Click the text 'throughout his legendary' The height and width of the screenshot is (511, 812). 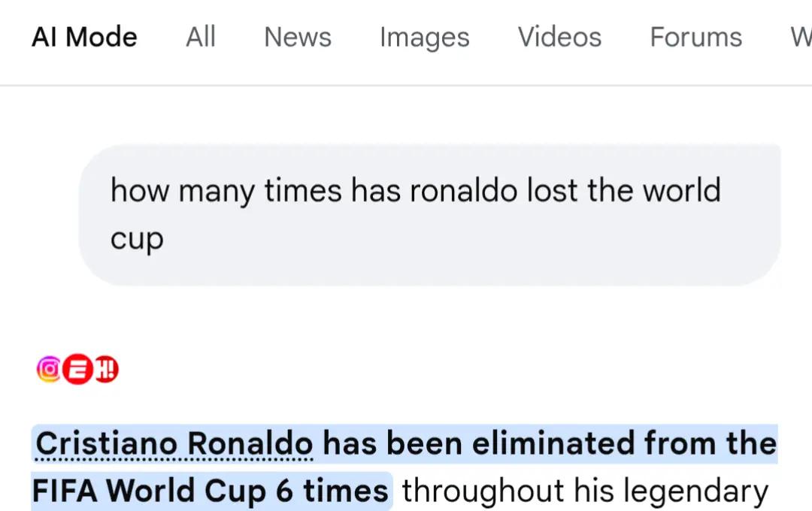[586, 490]
